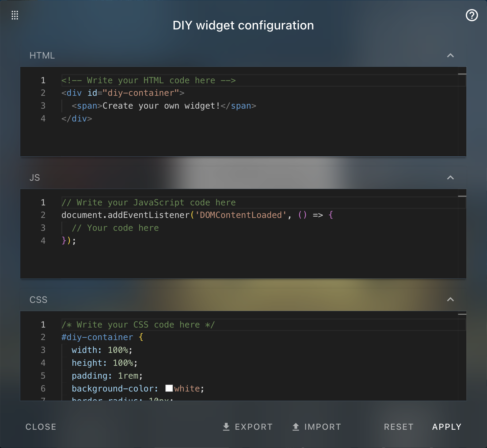
Task: Click the div id="diy-container" line
Action: [123, 93]
